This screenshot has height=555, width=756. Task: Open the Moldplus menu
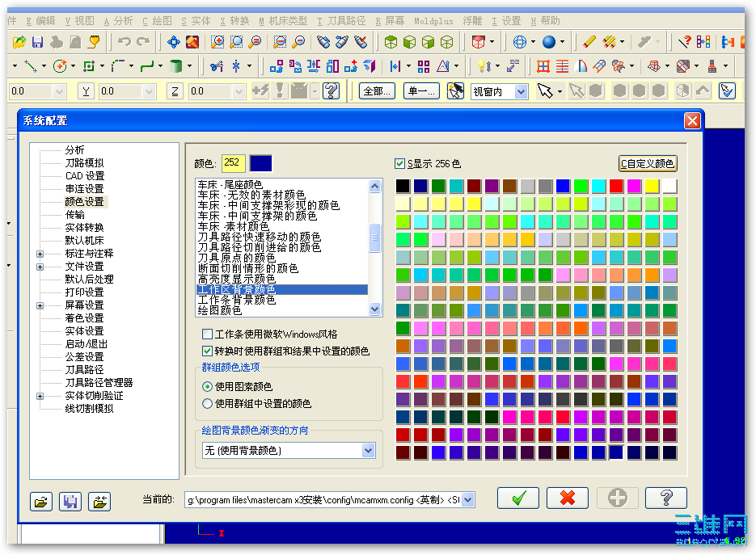click(x=433, y=21)
